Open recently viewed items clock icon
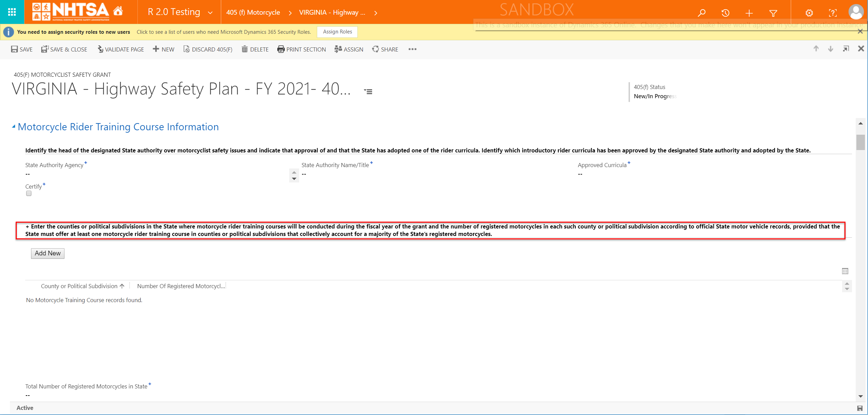868x415 pixels. (x=725, y=13)
